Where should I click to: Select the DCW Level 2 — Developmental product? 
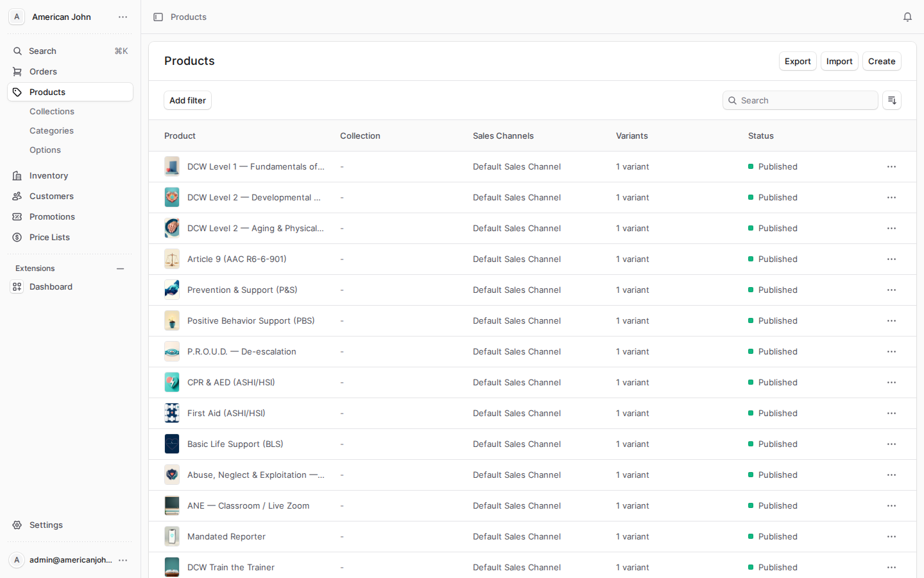pos(533,198)
